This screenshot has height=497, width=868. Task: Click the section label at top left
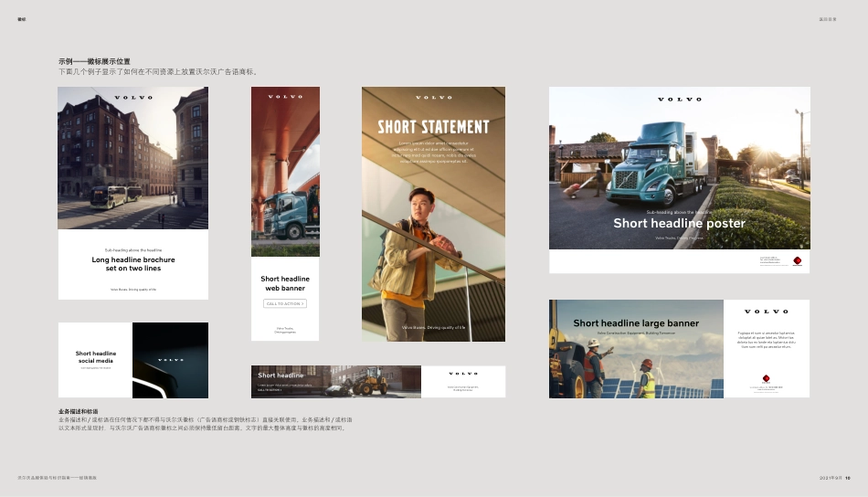(22, 18)
